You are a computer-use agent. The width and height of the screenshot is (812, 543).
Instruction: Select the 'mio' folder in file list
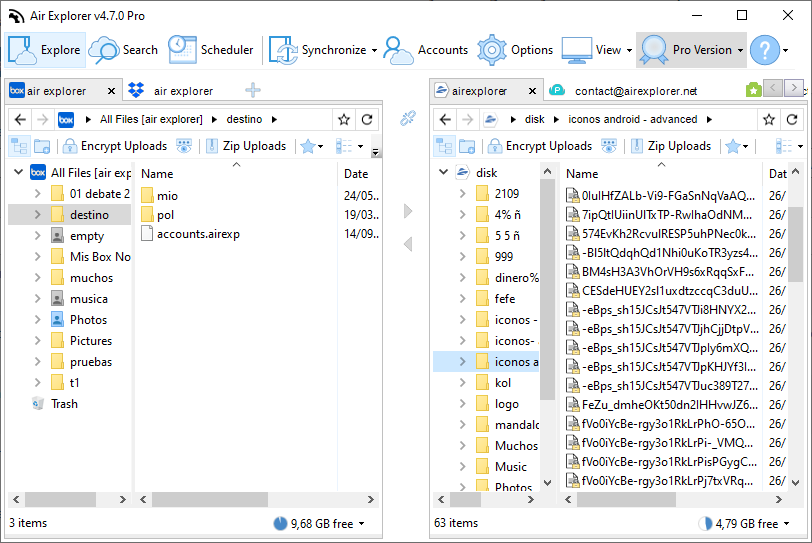coord(167,196)
